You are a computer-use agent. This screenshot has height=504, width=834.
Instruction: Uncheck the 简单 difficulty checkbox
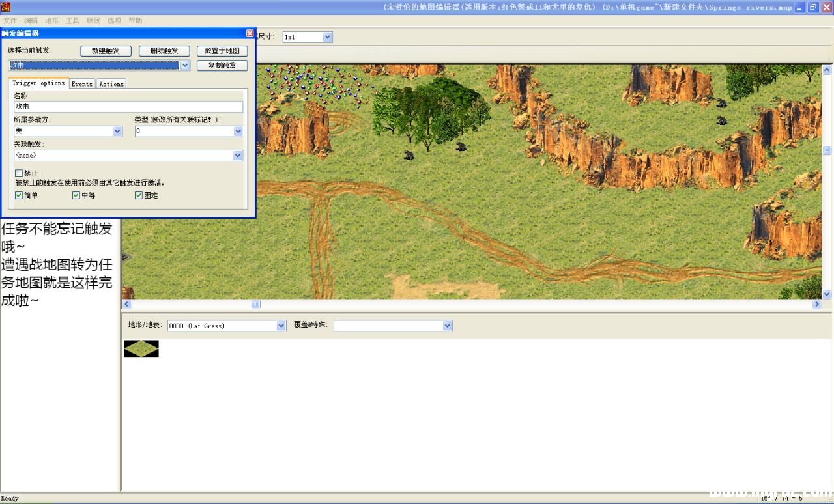point(19,195)
